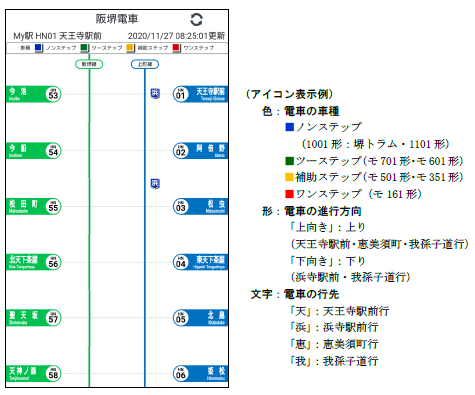Click the 車種 label in legend bar

[x=25, y=48]
